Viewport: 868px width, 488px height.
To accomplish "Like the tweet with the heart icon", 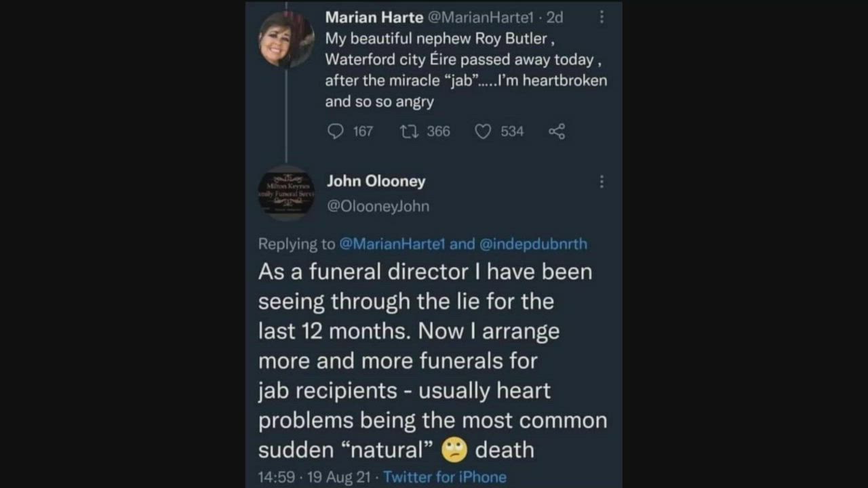I will (483, 131).
